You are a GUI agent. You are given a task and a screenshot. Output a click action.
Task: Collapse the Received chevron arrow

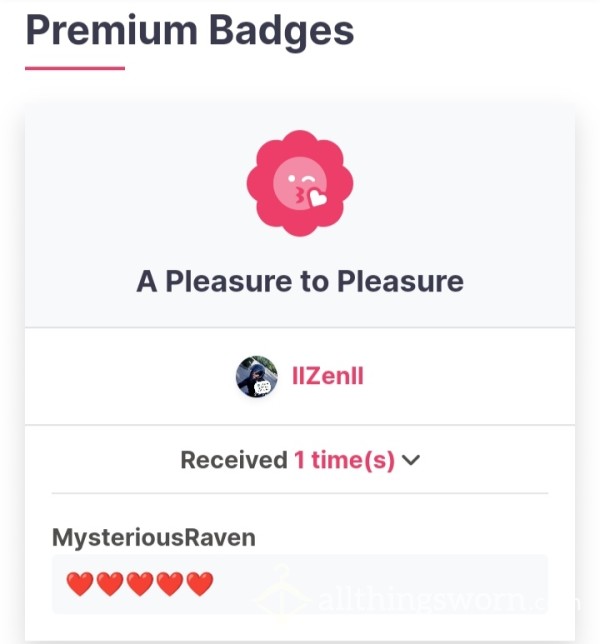411,460
